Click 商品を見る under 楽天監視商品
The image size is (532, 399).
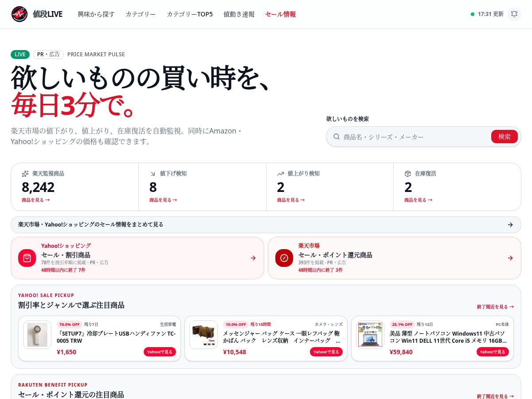pyautogui.click(x=35, y=200)
